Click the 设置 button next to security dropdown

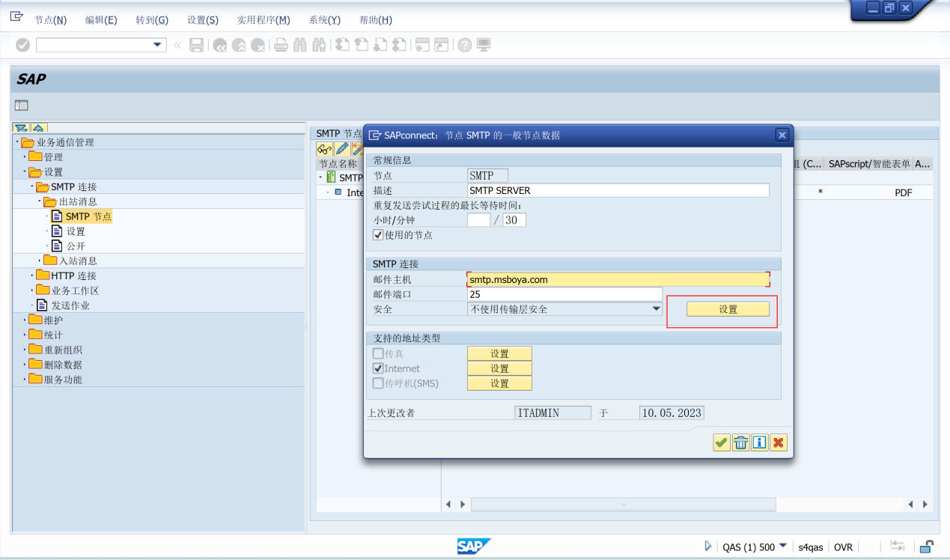point(728,309)
